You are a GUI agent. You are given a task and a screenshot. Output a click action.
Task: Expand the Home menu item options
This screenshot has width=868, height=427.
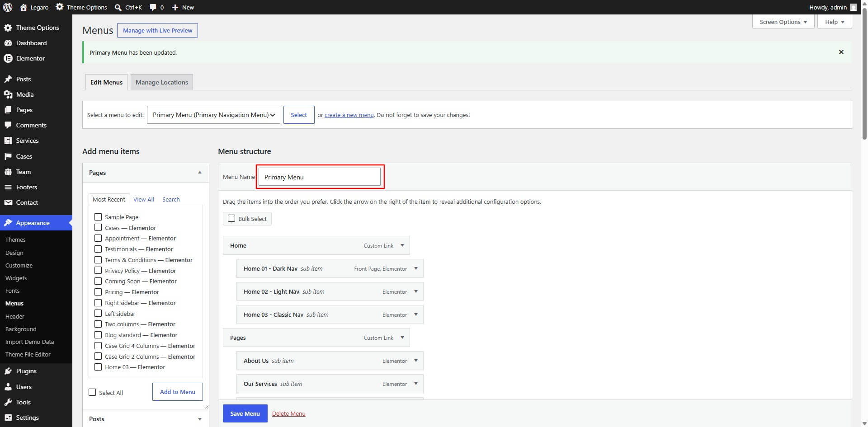point(402,245)
